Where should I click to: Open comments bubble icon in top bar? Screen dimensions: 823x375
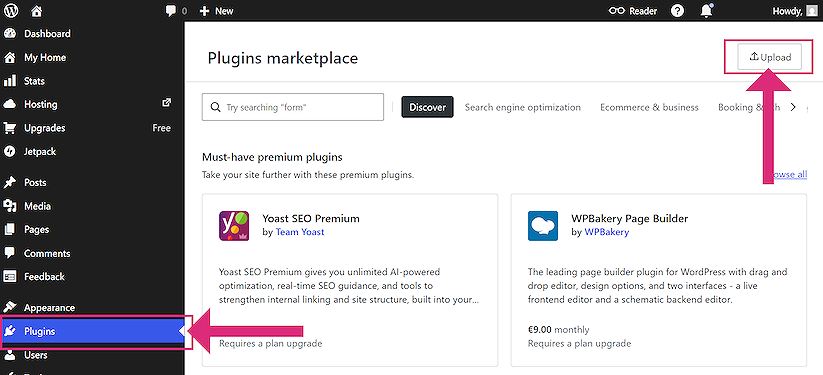(171, 11)
